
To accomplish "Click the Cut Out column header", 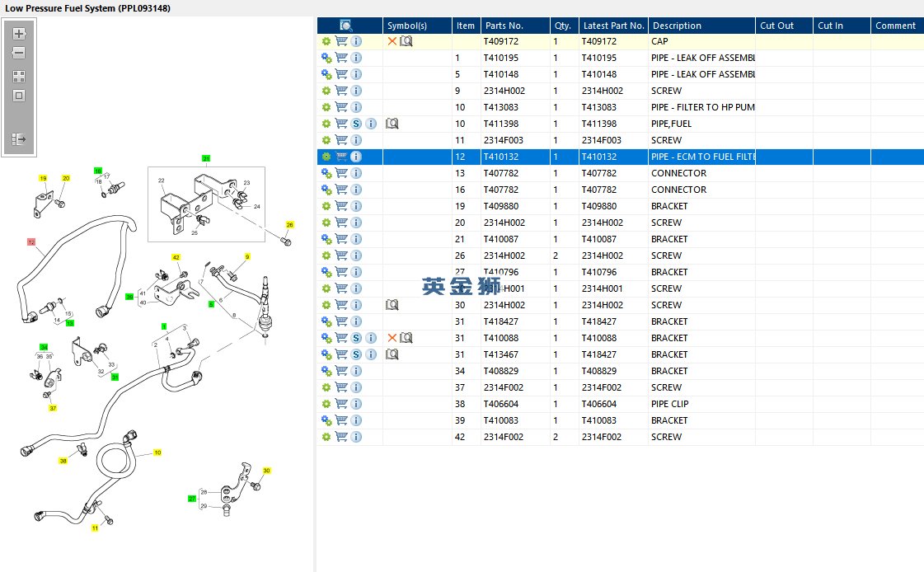I will [x=784, y=26].
